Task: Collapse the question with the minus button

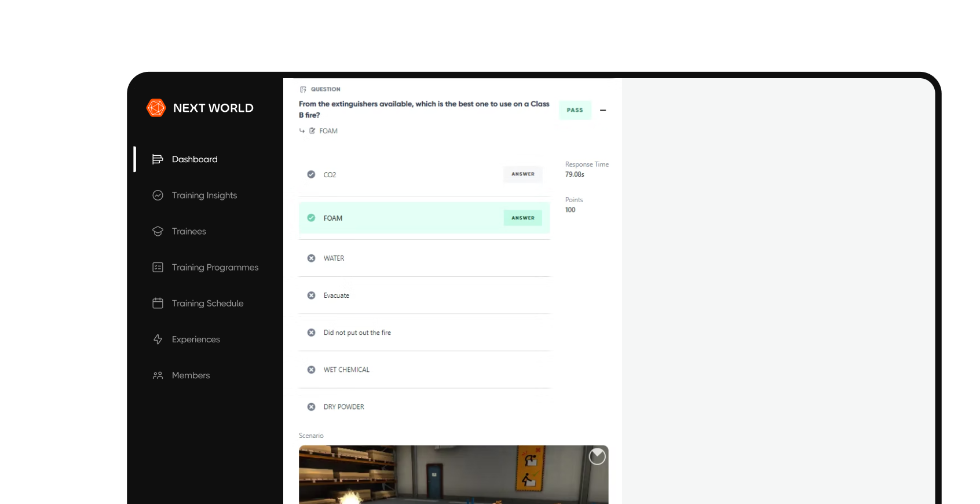Action: point(603,110)
